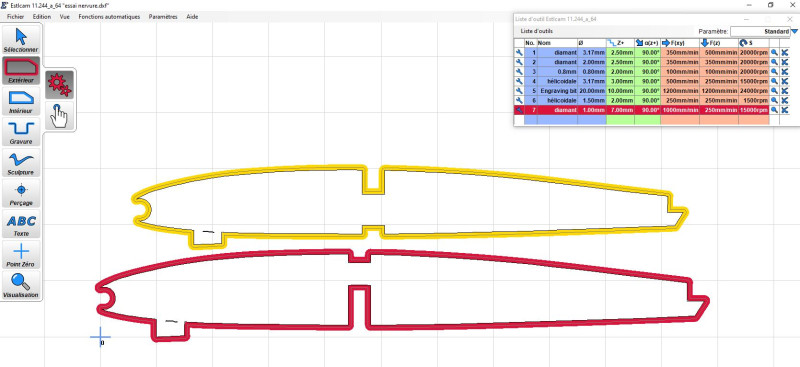800x367 pixels.
Task: Open the Edition menu
Action: [x=42, y=16]
